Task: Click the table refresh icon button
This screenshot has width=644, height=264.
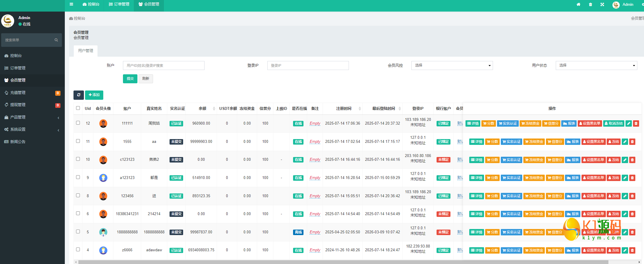Action: pyautogui.click(x=79, y=95)
